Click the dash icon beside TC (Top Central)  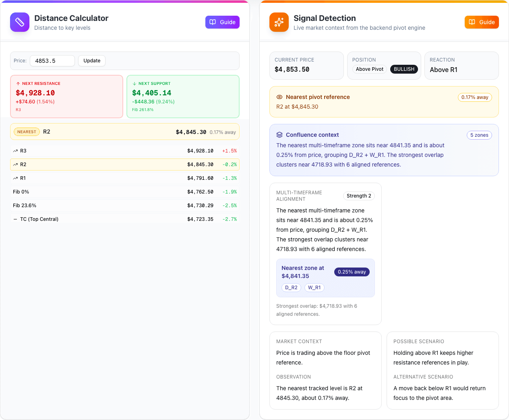(x=15, y=219)
